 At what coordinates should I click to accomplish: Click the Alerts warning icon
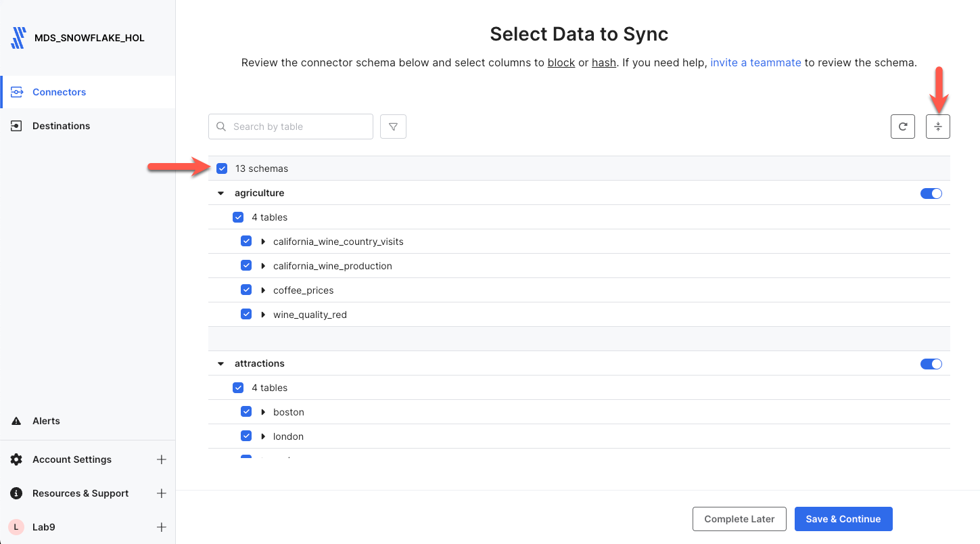coord(17,421)
